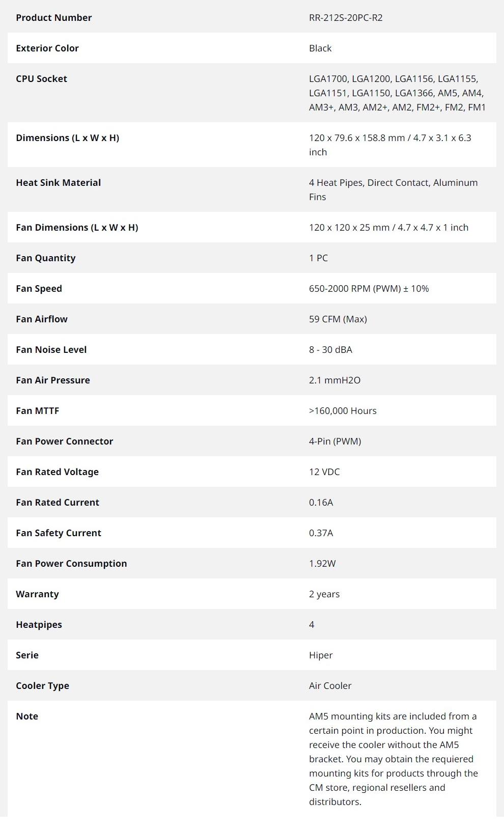Viewport: 504px width, 831px height.
Task: Click the Cooler Type value Air Cooler
Action: (x=330, y=686)
